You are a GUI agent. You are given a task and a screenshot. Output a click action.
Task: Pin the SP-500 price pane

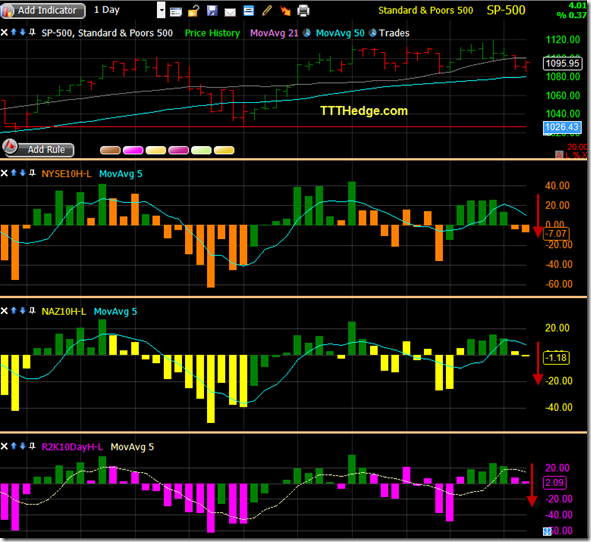pos(32,32)
